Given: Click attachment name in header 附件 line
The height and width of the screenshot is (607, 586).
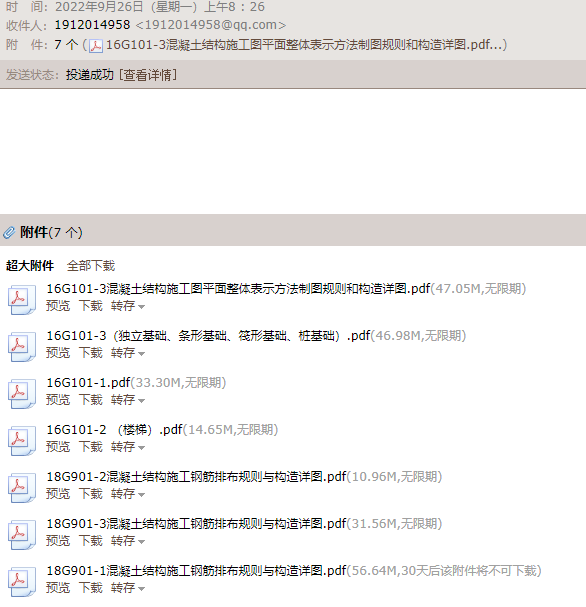Looking at the screenshot, I should 303,45.
